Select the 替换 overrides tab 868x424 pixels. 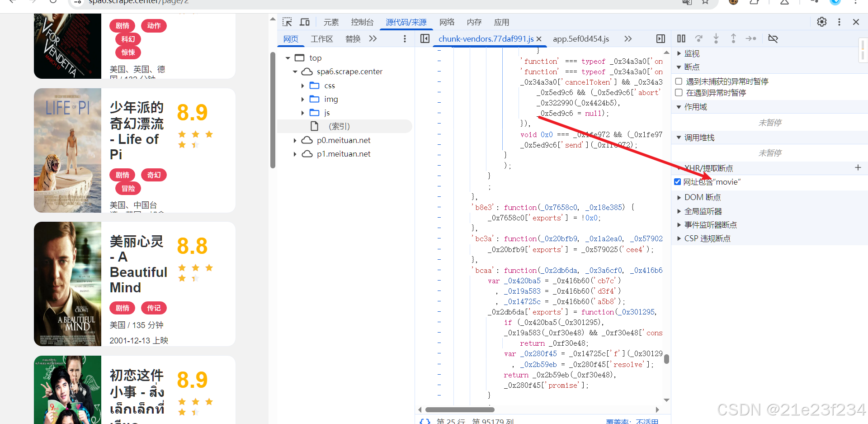[353, 39]
